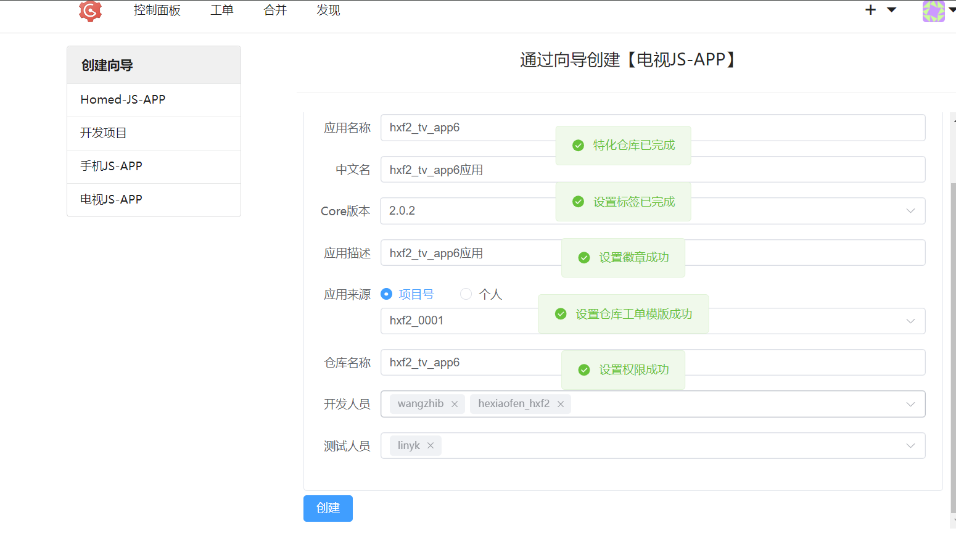
Task: Expand the 测试人员 selector arrow
Action: 910,446
